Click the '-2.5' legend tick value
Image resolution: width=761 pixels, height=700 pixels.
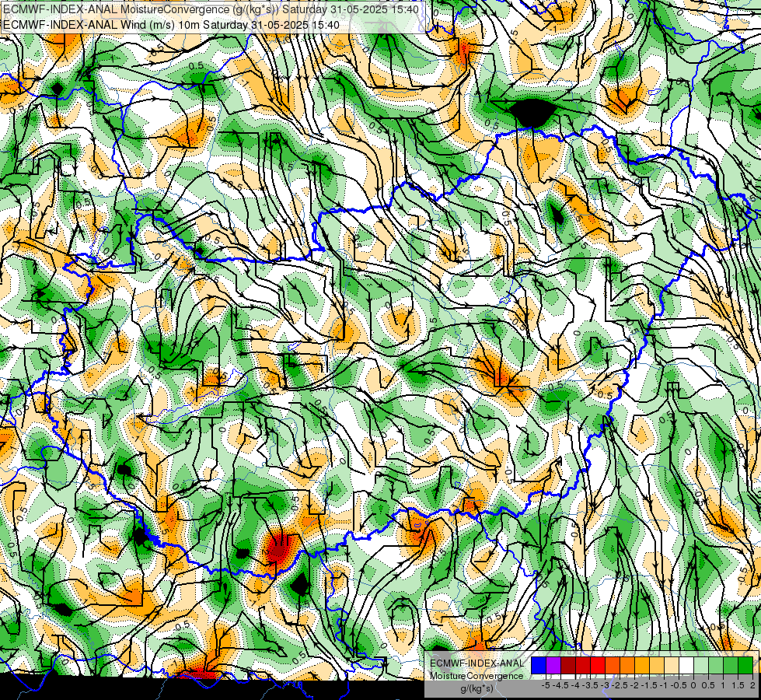coord(620,685)
